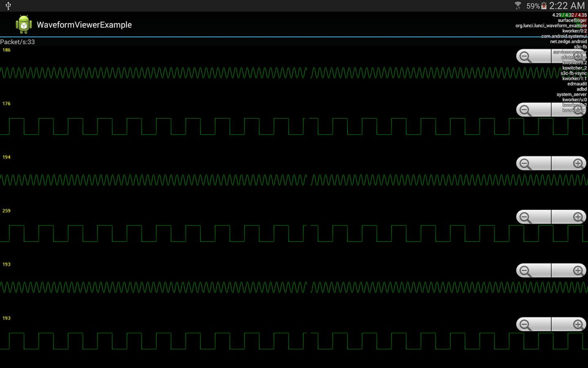Zoom out the sine waveform labeled 186
Image resolution: width=588 pixels, height=368 pixels.
(534, 56)
